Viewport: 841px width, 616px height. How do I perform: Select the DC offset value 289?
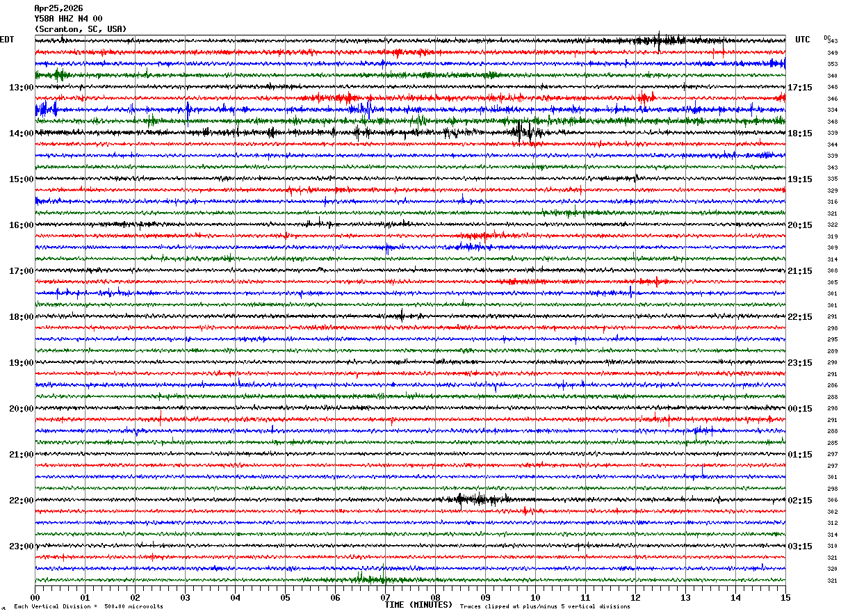pyautogui.click(x=832, y=351)
